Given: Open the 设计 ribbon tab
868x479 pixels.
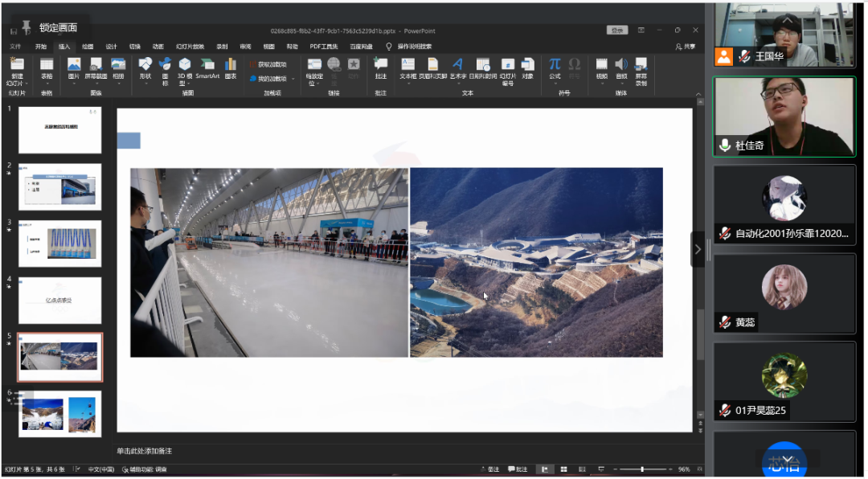Looking at the screenshot, I should coord(112,47).
